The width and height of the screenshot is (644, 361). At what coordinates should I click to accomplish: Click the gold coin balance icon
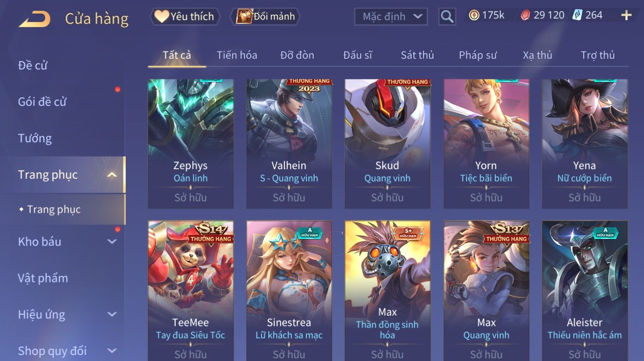point(474,15)
